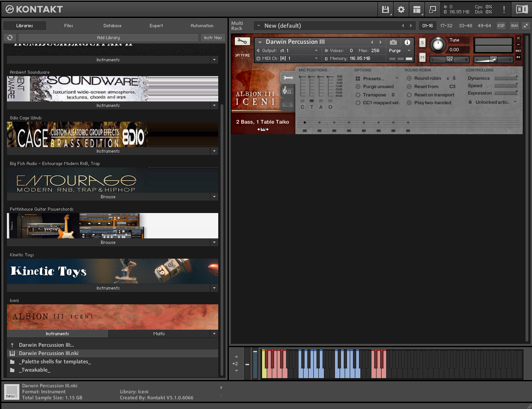Click the Dynamics controller slider
The image size is (532, 409).
point(506,78)
